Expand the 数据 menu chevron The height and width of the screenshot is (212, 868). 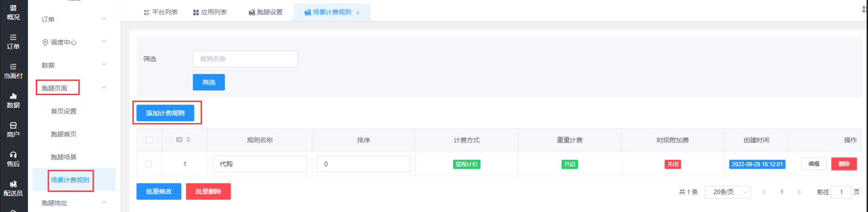click(x=104, y=65)
